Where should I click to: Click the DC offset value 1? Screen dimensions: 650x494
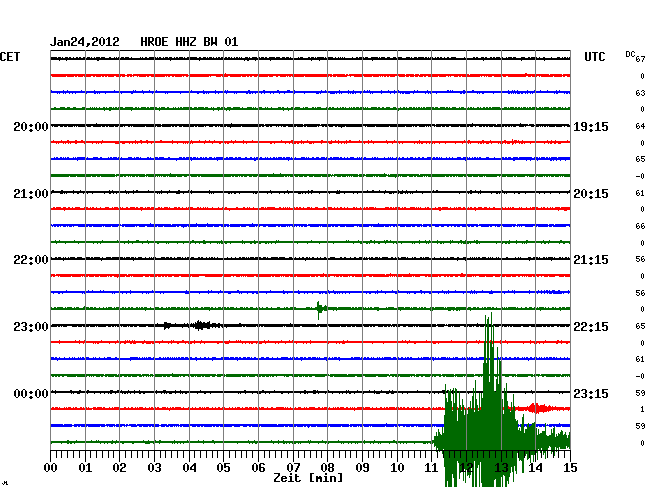pos(643,409)
